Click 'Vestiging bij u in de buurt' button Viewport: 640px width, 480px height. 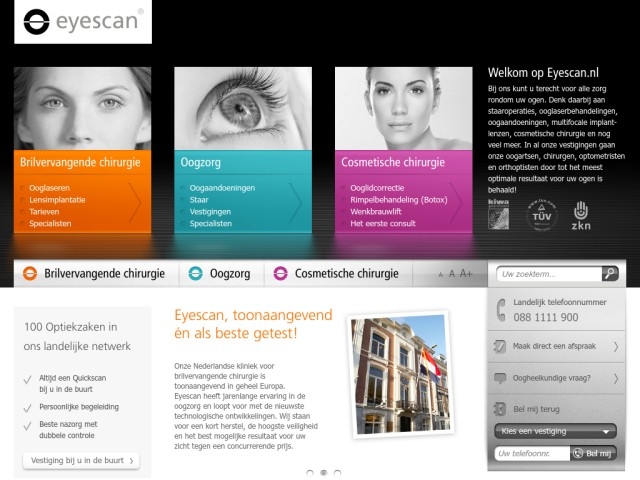[x=81, y=461]
